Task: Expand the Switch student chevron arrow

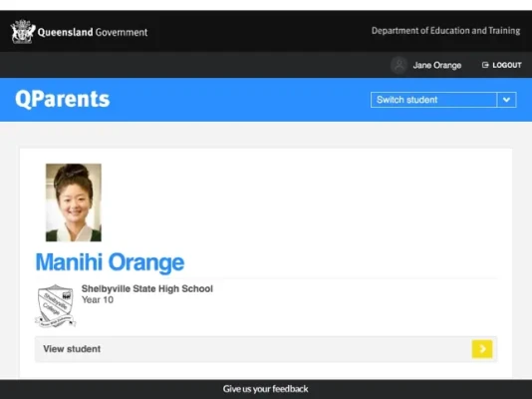Action: 506,100
